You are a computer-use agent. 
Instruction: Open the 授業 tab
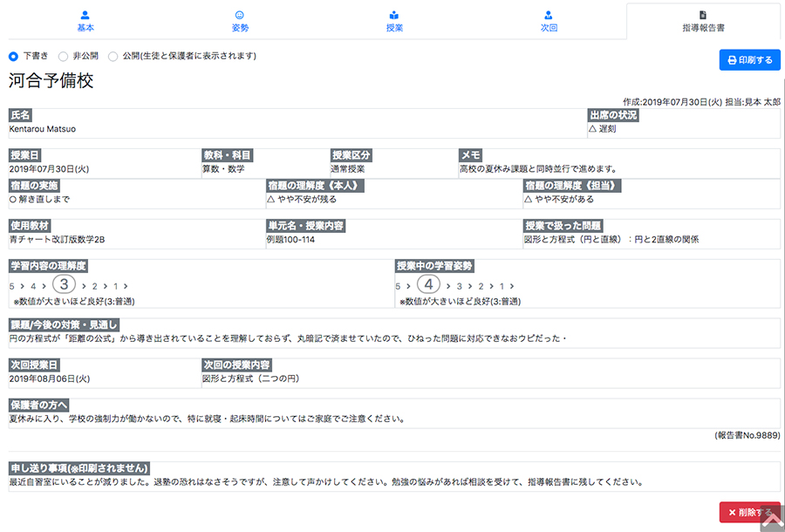point(394,22)
